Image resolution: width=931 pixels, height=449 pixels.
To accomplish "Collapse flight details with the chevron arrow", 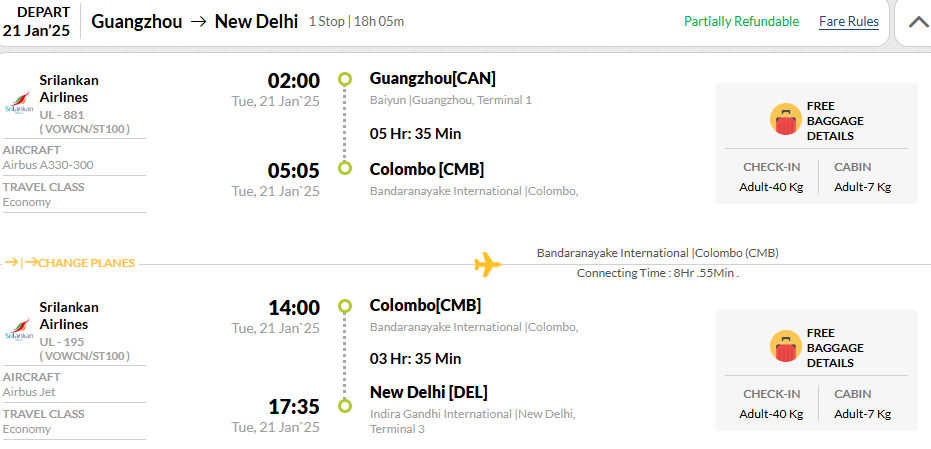I will click(918, 22).
